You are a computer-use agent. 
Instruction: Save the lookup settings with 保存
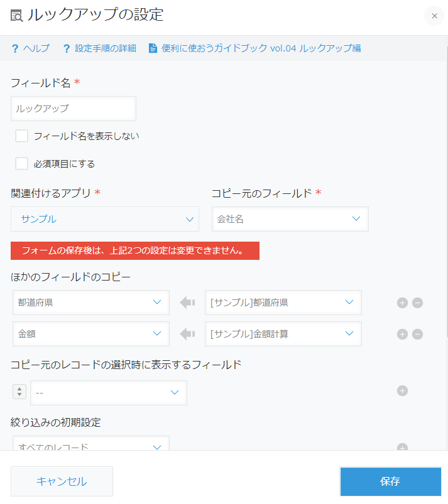pyautogui.click(x=390, y=481)
